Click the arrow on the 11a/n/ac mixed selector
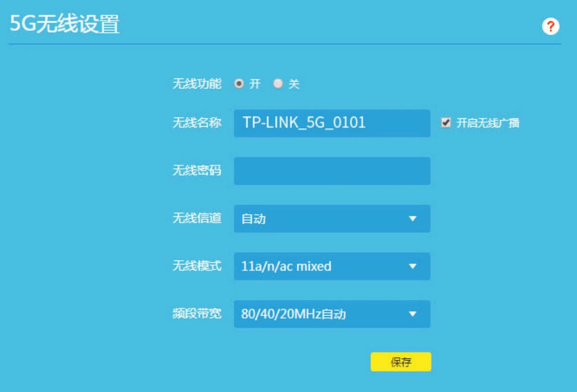Screen dimensions: 577x392 (x=413, y=266)
